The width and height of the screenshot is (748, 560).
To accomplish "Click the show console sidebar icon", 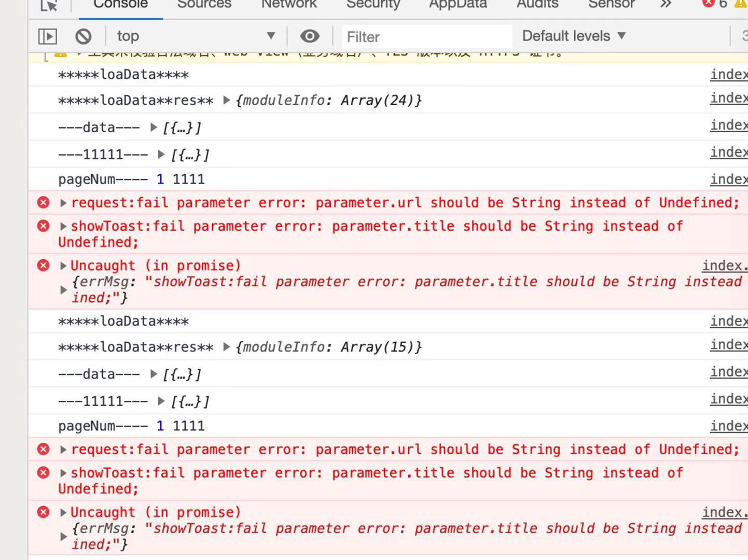I will (47, 36).
